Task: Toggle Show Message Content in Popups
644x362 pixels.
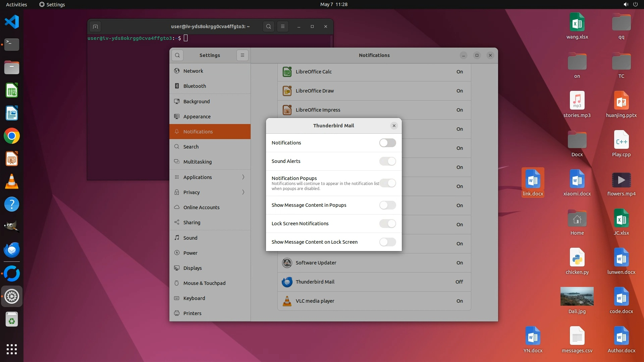Action: coord(387,205)
